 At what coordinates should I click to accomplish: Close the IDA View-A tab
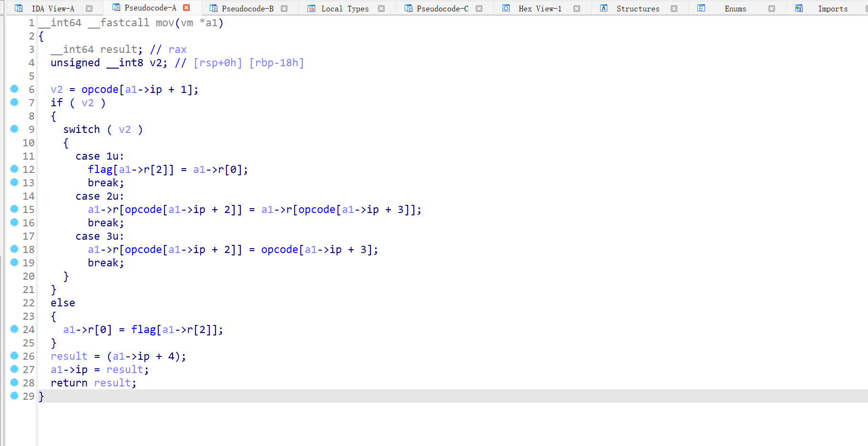click(x=89, y=9)
